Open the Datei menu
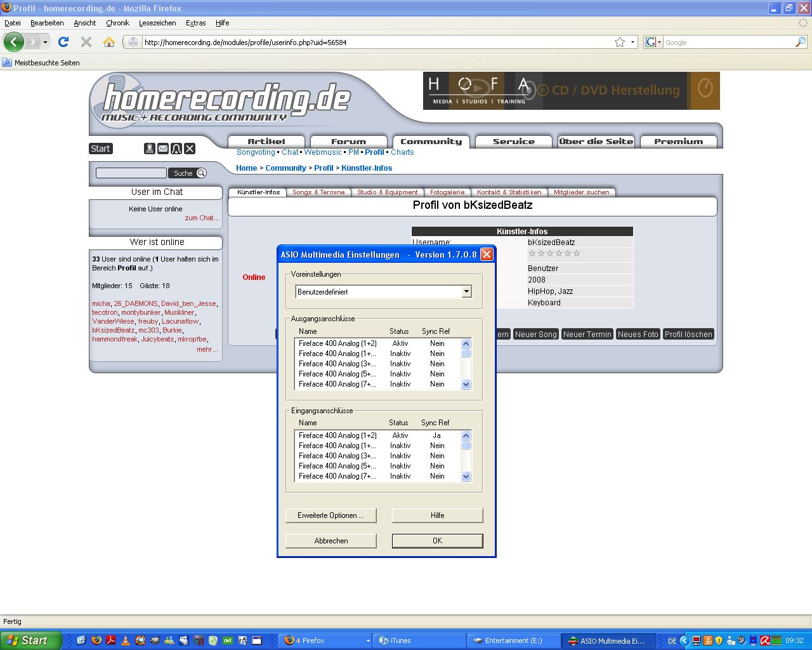 pyautogui.click(x=13, y=23)
